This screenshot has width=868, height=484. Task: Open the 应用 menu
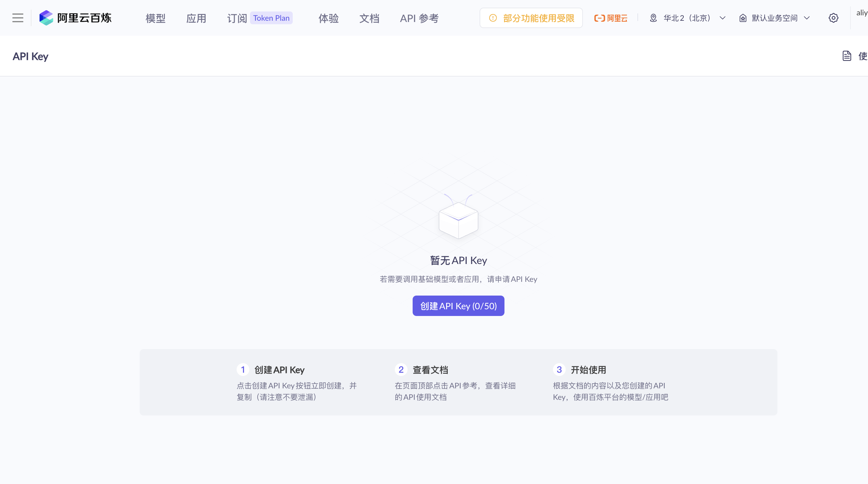[x=196, y=18]
